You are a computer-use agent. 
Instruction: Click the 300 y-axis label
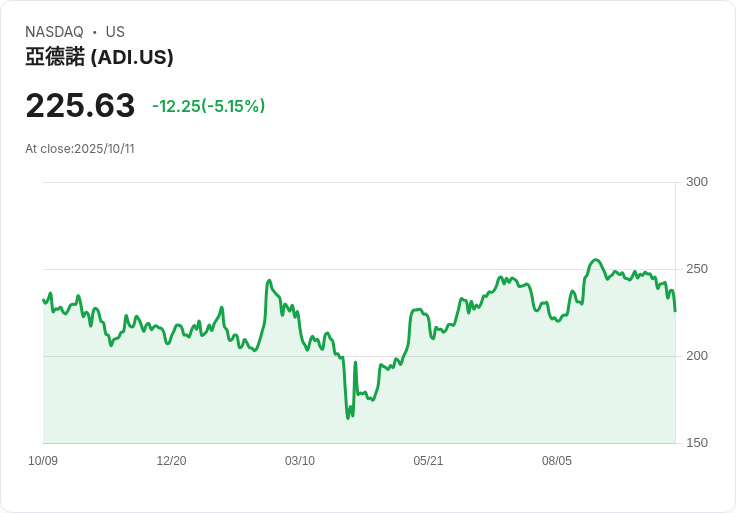[697, 182]
